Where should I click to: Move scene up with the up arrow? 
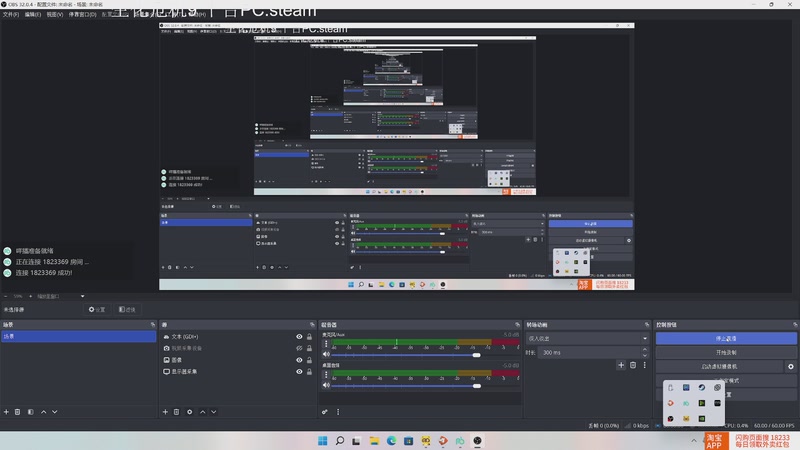pos(43,412)
